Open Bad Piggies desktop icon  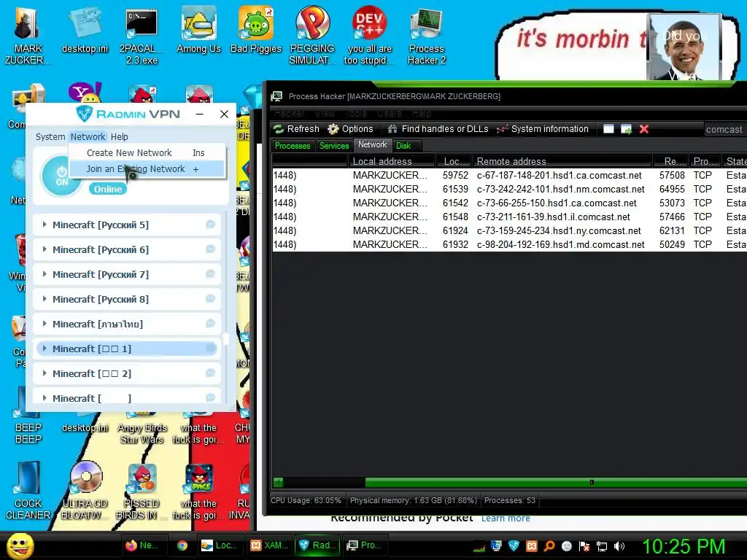pos(256,31)
